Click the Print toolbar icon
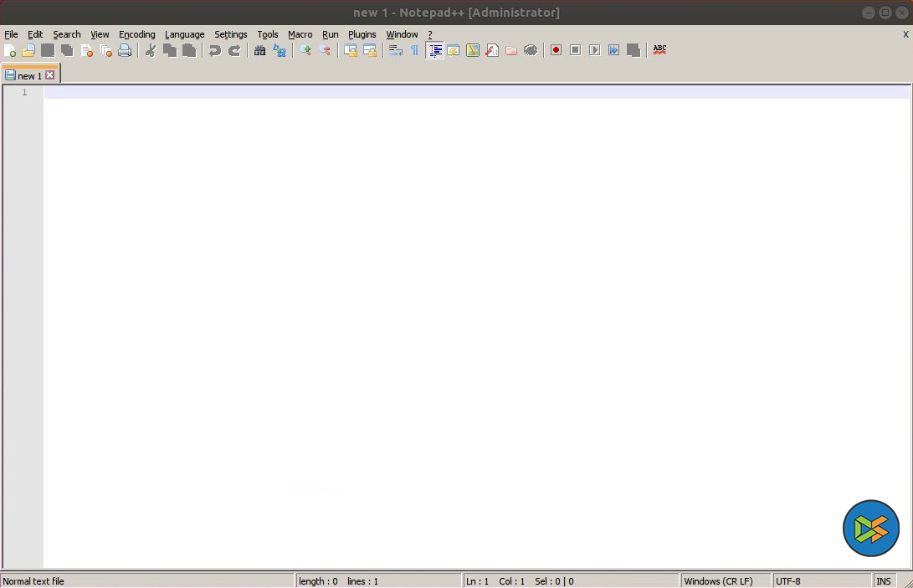The width and height of the screenshot is (913, 588). [x=125, y=51]
